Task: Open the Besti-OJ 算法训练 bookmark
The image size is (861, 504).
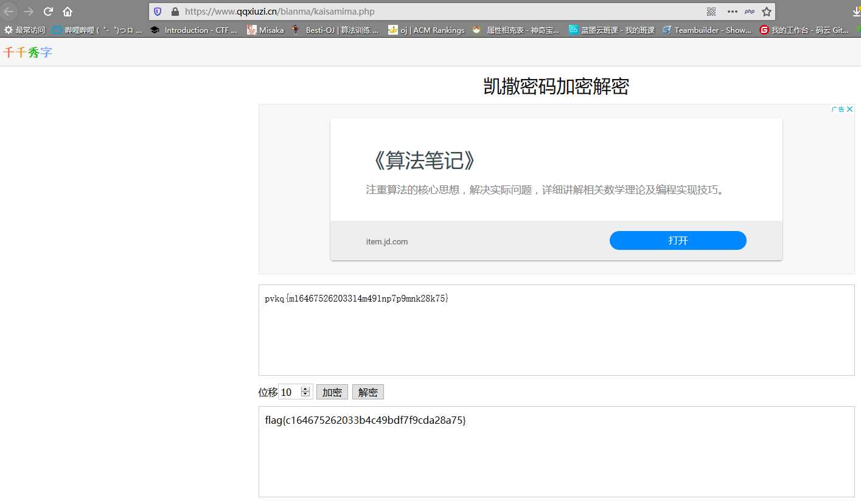Action: tap(335, 30)
